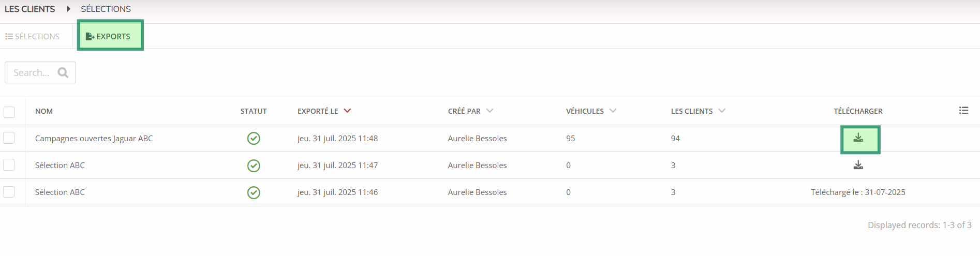Viewport: 980px width, 256px height.
Task: Click the status checkmark of 11:46 export
Action: tap(254, 192)
